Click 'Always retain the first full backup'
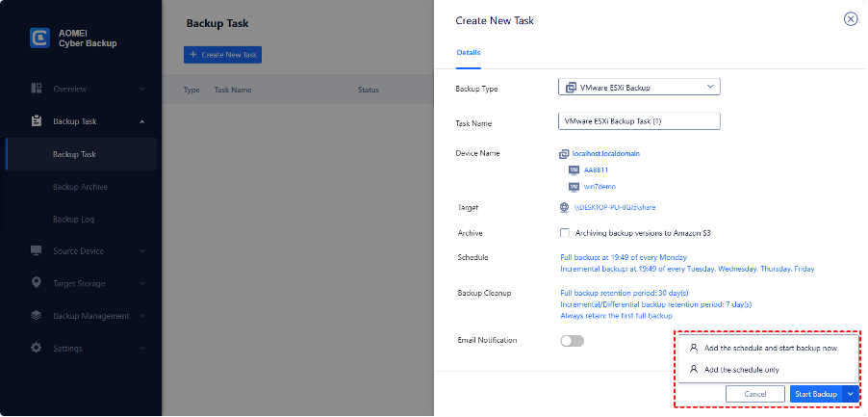The image size is (868, 417). click(x=616, y=316)
